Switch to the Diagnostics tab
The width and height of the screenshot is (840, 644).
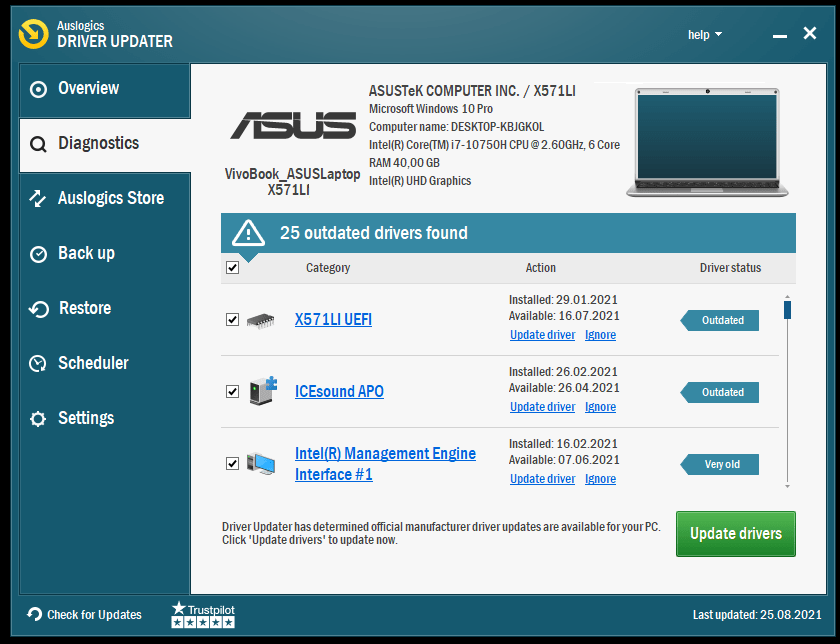(98, 143)
